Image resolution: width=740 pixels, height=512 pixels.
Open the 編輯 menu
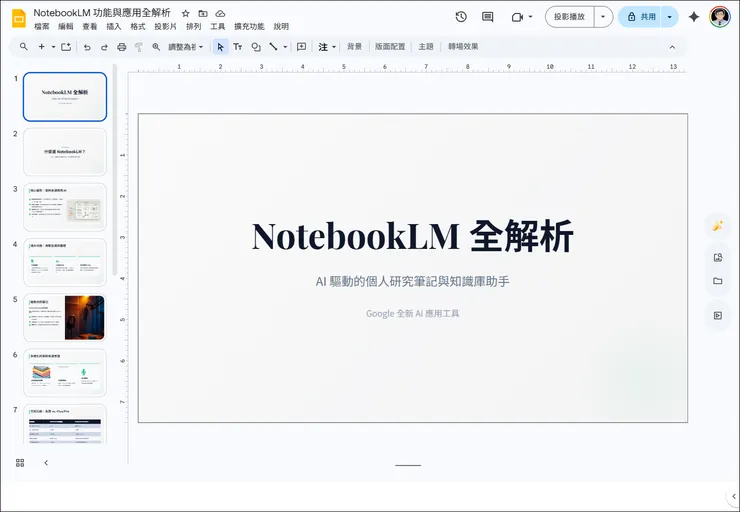click(66, 27)
